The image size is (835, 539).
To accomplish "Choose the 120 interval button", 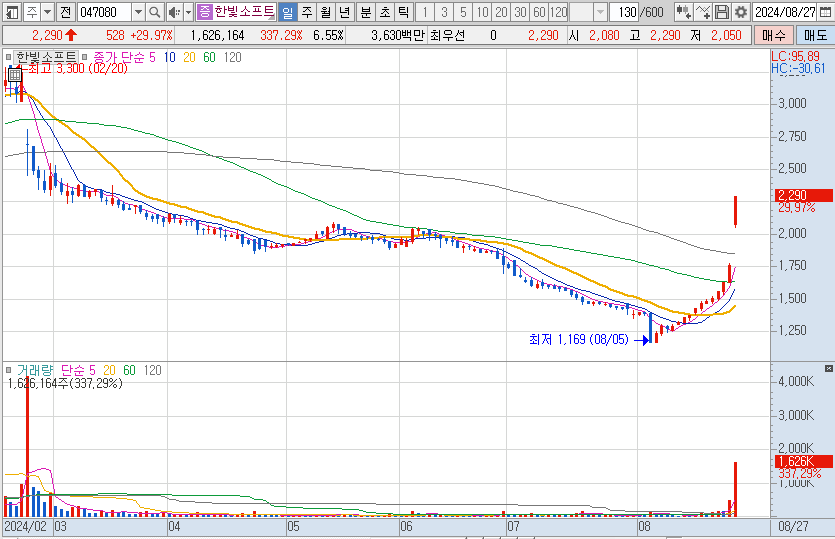I will [559, 12].
